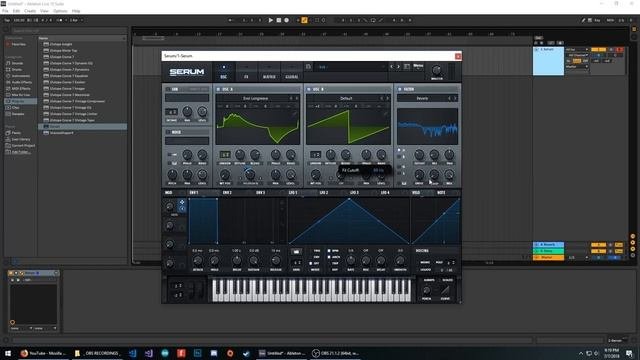
Task: Open OSC A wavetable selector dropdown
Action: [x=256, y=98]
